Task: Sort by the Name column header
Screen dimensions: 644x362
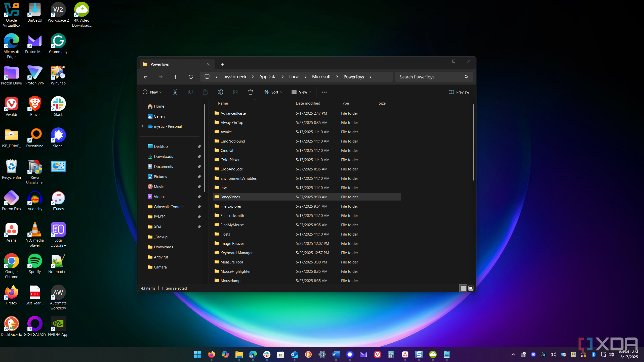Action: [x=253, y=103]
